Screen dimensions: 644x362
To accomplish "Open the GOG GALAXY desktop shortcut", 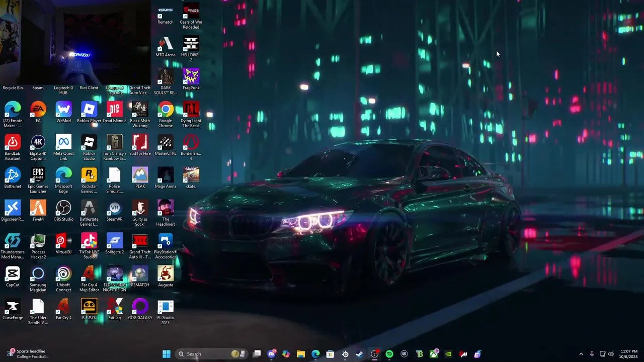I will point(140,309).
